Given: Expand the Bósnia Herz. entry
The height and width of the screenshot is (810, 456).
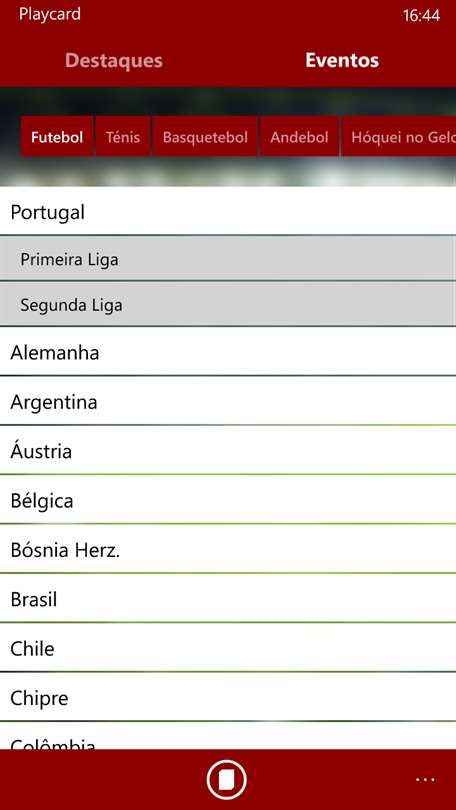Looking at the screenshot, I should (228, 549).
